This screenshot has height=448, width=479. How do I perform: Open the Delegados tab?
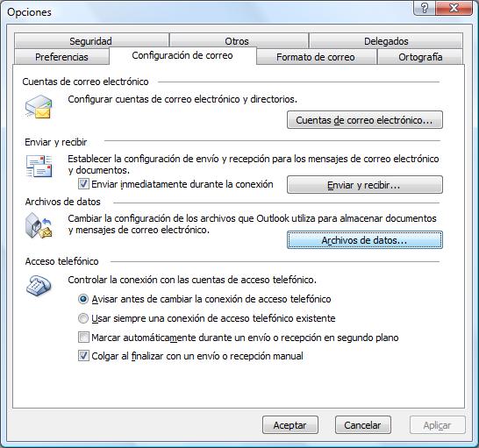tap(386, 41)
